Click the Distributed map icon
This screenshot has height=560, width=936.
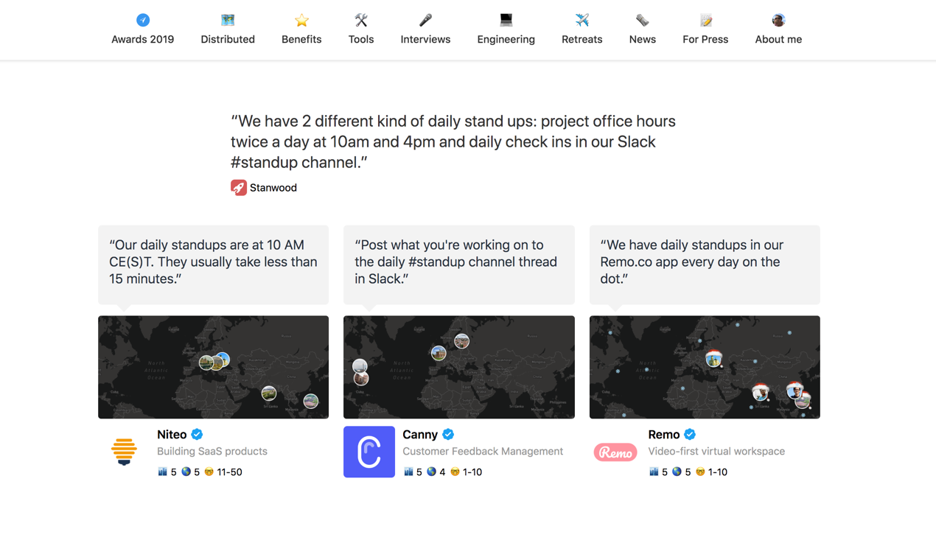228,20
